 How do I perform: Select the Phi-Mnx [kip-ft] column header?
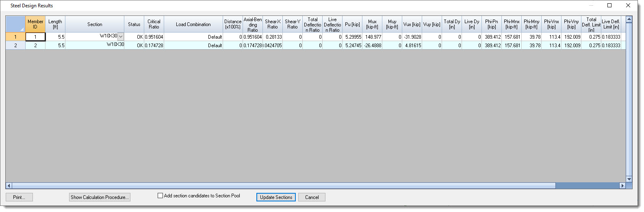click(x=512, y=24)
